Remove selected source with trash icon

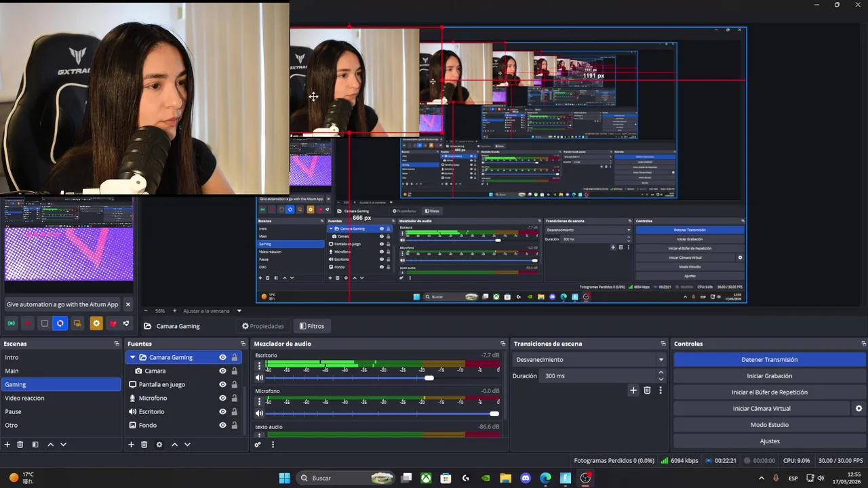coord(144,445)
